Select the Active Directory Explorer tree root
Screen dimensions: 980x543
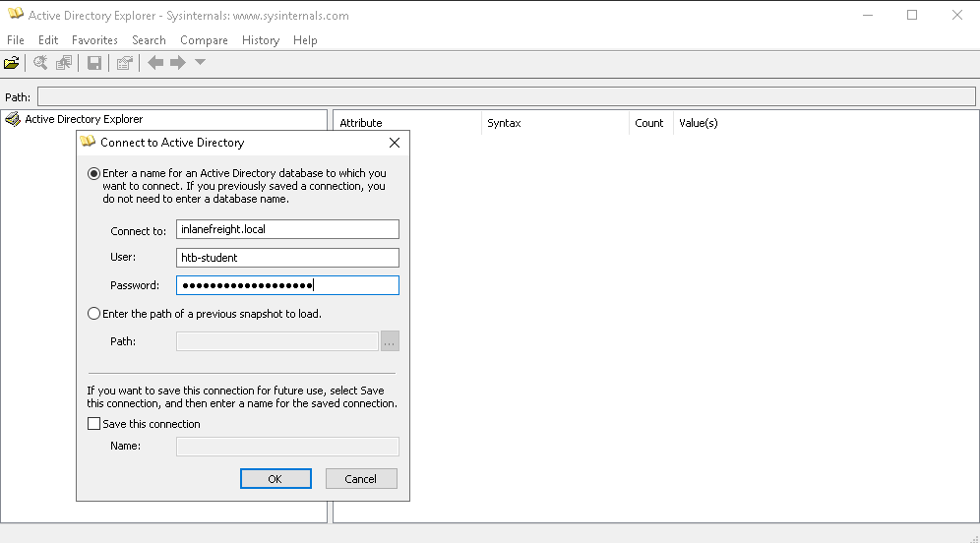tap(84, 119)
